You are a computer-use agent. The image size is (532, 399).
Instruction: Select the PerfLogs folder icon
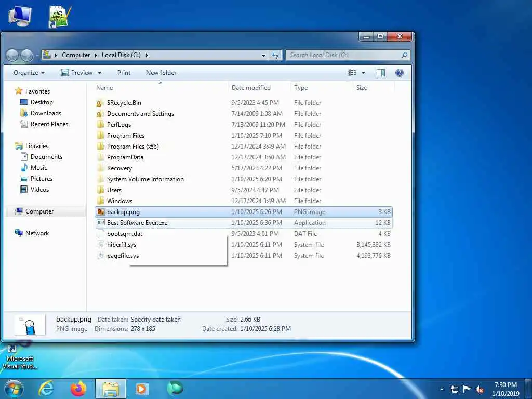[100, 125]
